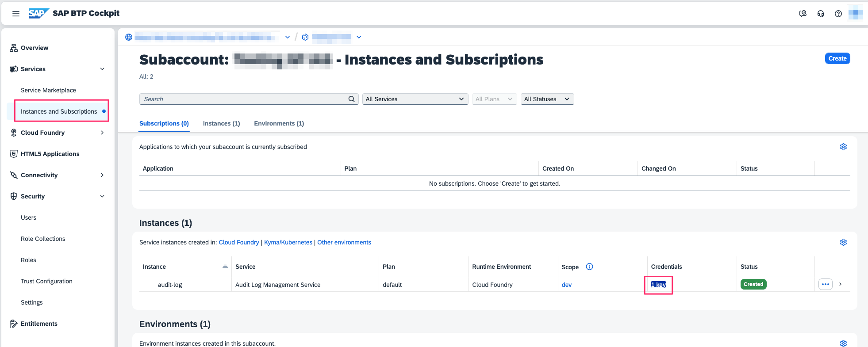The height and width of the screenshot is (347, 868).
Task: Switch to the Environments (1) tab
Action: point(279,123)
